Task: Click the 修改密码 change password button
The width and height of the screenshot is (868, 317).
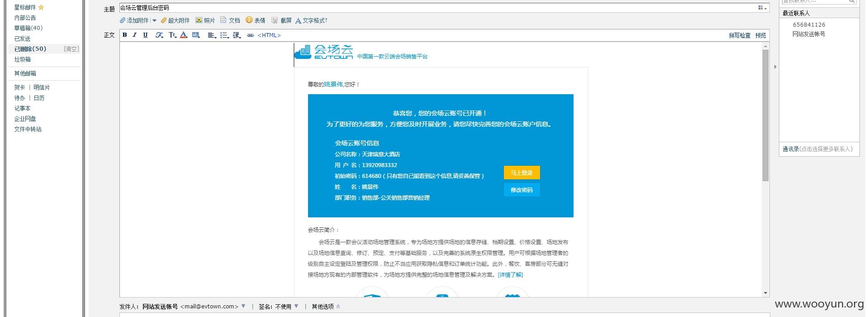Action: click(x=522, y=190)
